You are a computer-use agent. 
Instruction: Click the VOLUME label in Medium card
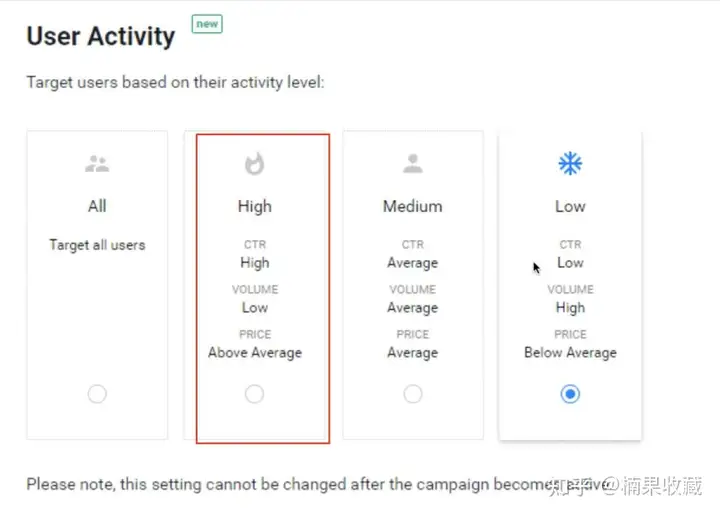click(412, 290)
